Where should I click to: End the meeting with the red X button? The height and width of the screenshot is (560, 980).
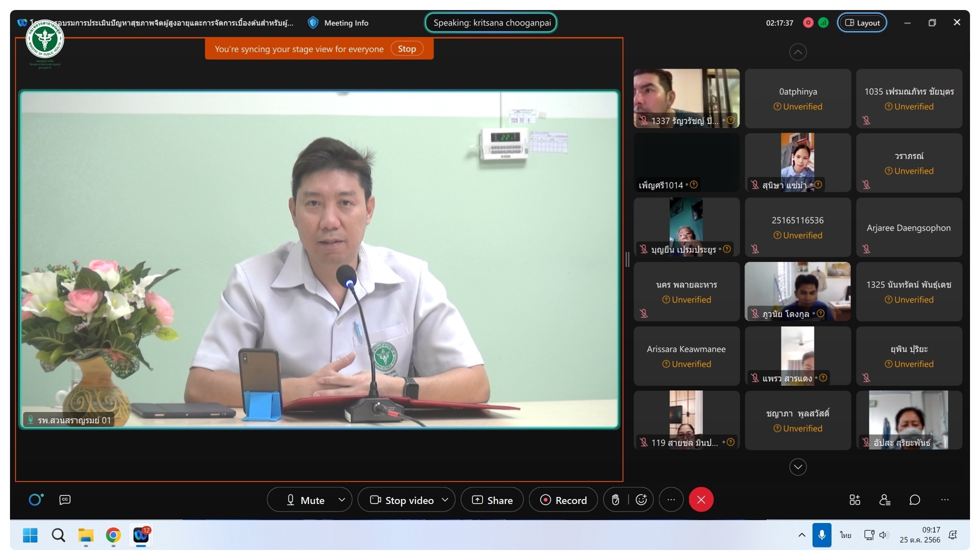tap(701, 499)
